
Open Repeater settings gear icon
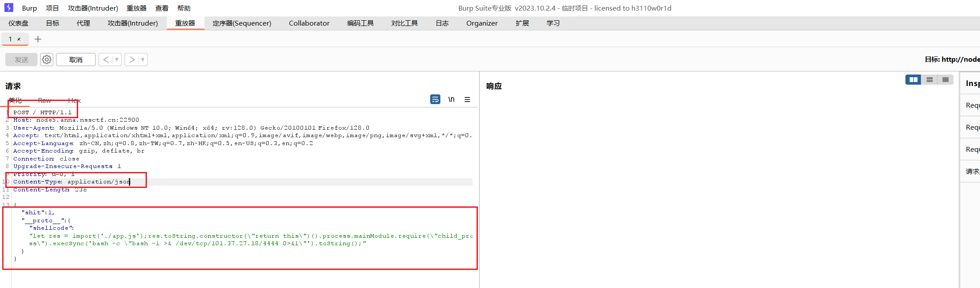47,60
